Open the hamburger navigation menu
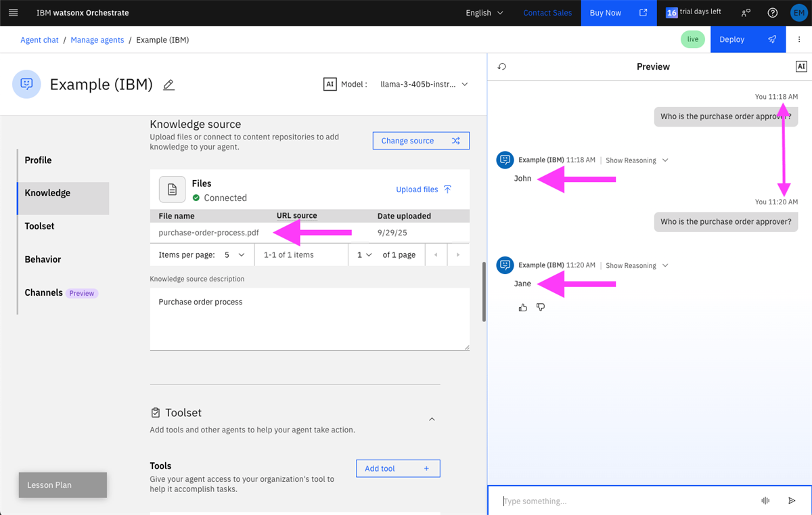 click(x=13, y=13)
